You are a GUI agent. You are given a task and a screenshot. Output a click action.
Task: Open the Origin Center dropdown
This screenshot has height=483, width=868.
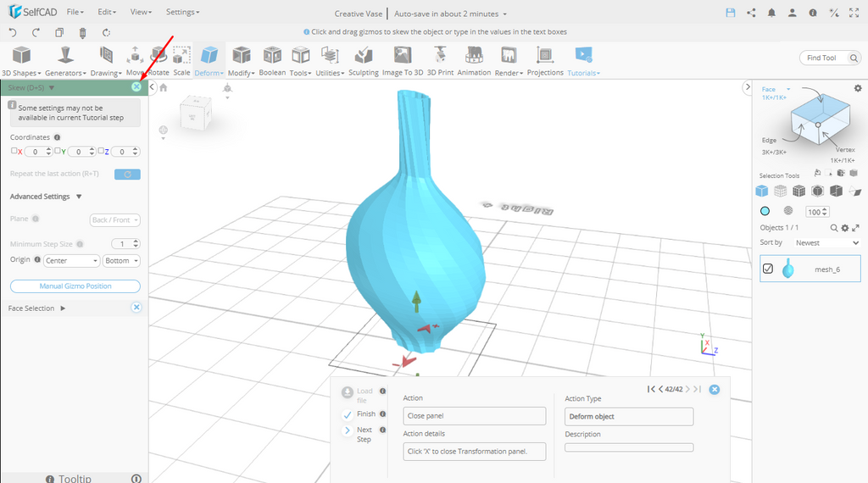point(71,261)
